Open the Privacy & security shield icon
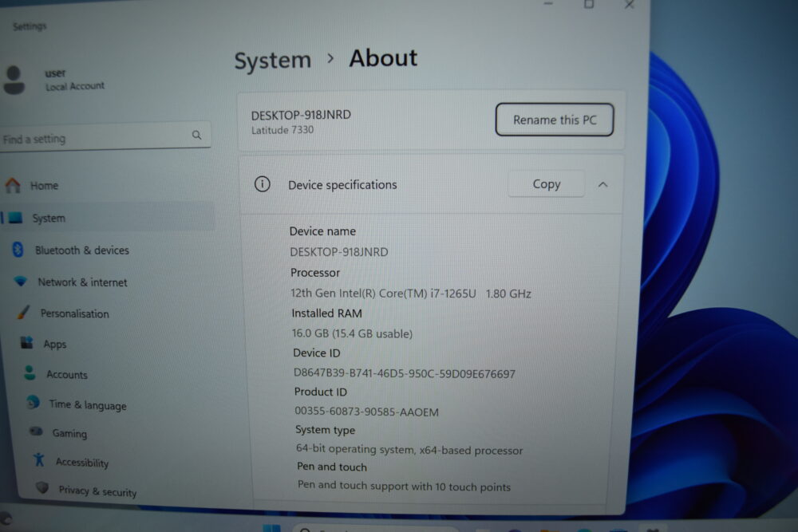Viewport: 798px width, 532px height. click(42, 488)
